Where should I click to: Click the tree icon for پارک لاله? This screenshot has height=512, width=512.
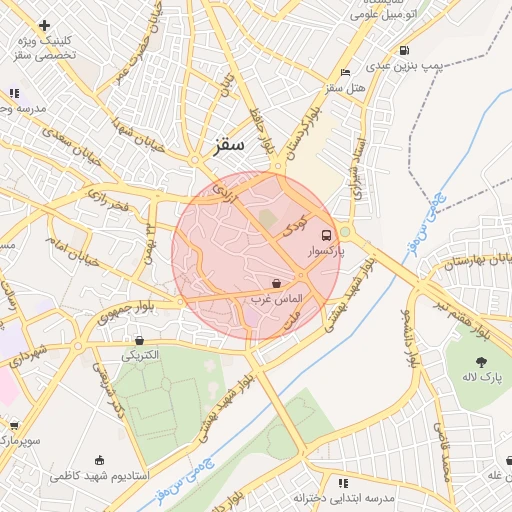click(x=481, y=362)
